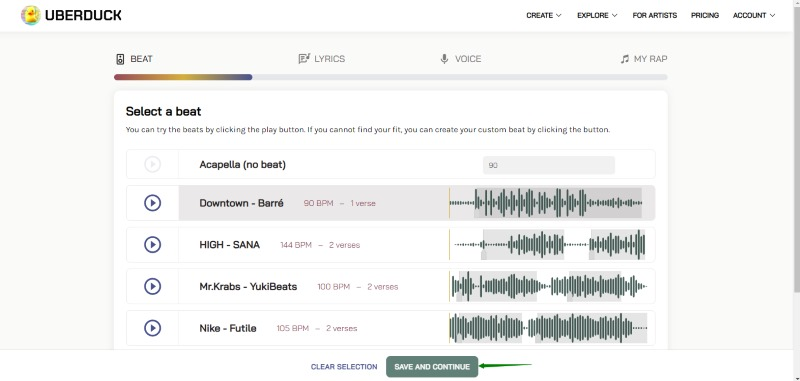Click the microphone icon beside VOICE
Viewport: 800px width, 381px height.
click(x=444, y=59)
